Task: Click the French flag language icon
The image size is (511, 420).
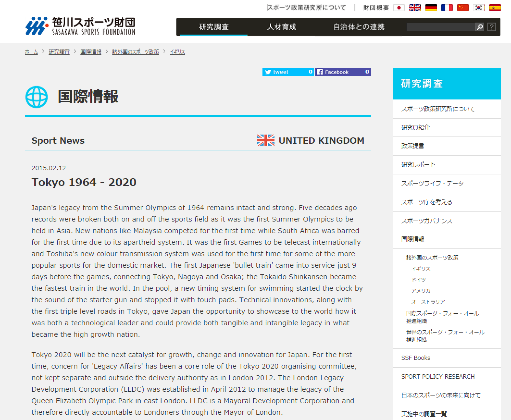Action: [447, 8]
